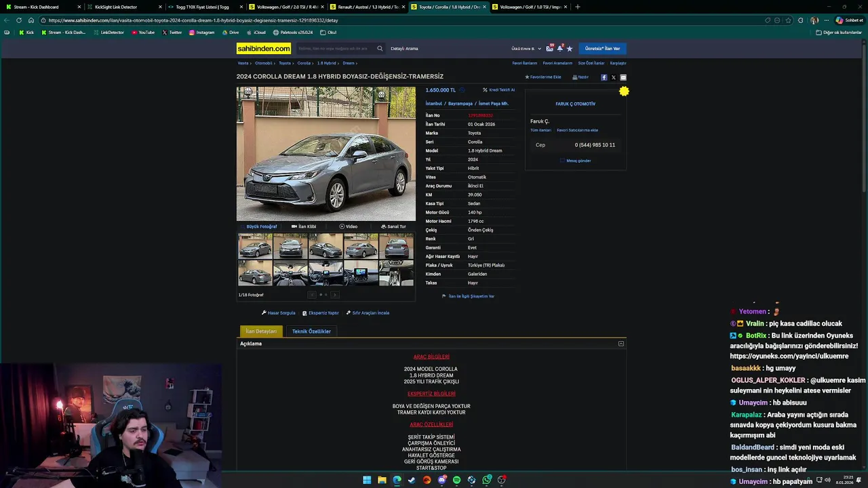Click the search magnifier icon
The height and width of the screenshot is (488, 868).
point(380,48)
